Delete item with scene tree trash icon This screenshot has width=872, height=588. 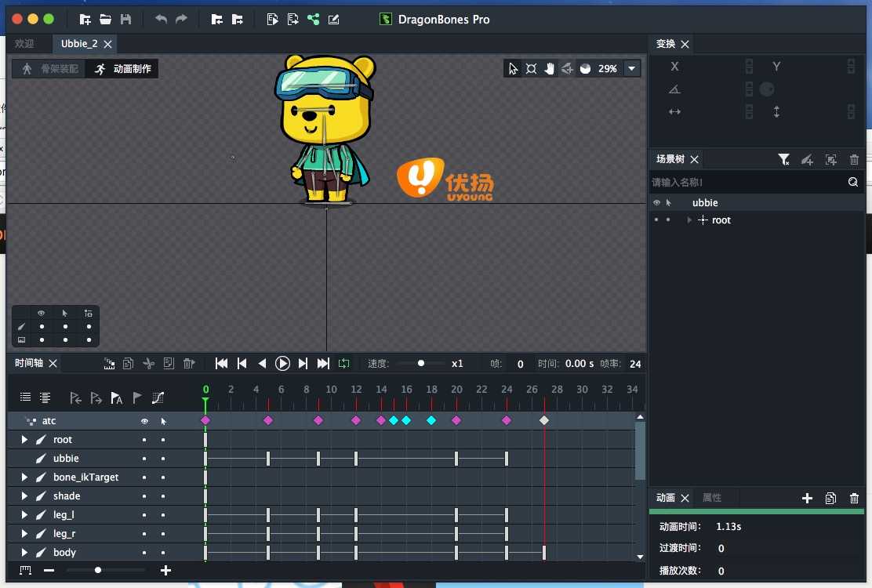pos(854,160)
